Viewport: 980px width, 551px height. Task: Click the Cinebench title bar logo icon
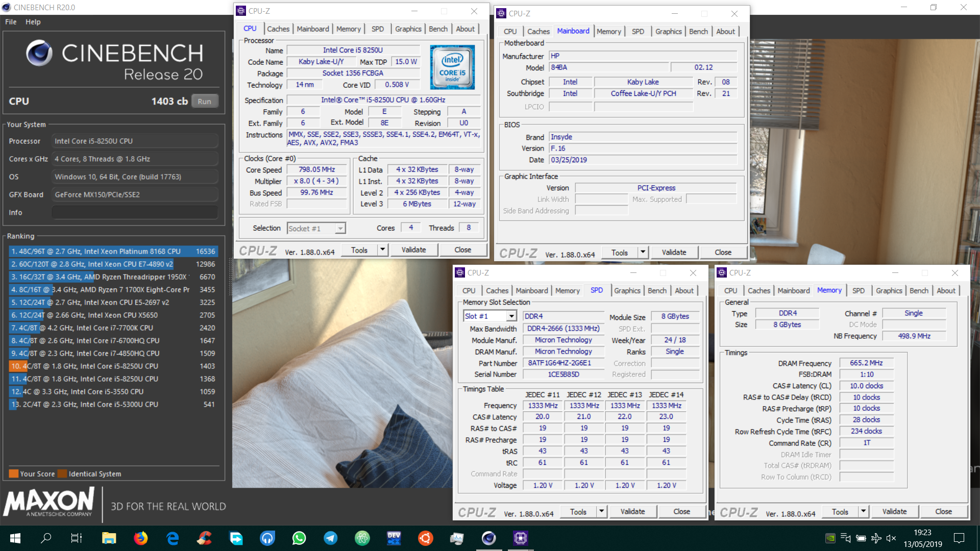click(x=7, y=7)
